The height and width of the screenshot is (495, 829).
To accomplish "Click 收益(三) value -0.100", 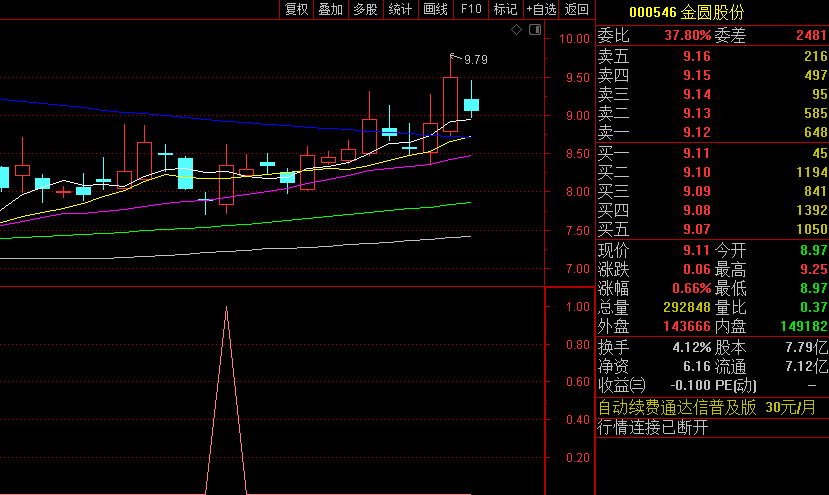I will click(x=690, y=386).
